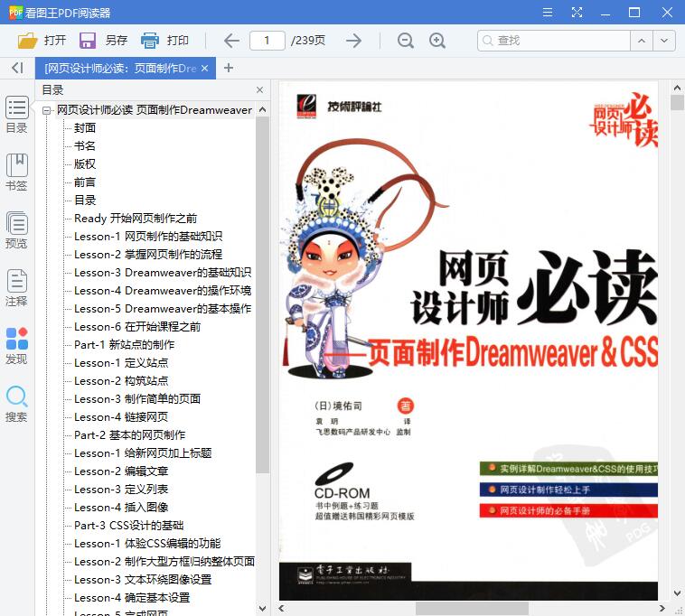Jump to 前言 in outline
This screenshot has width=685, height=616.
[x=85, y=182]
